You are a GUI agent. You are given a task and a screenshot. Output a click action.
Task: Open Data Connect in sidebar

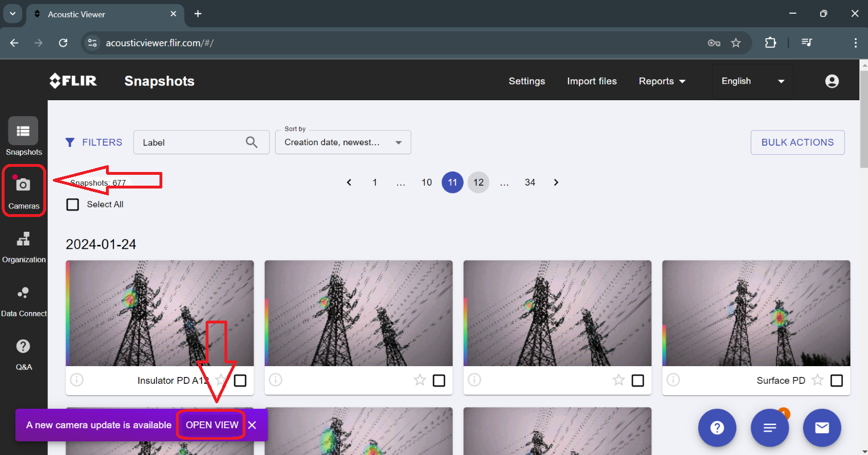tap(23, 301)
